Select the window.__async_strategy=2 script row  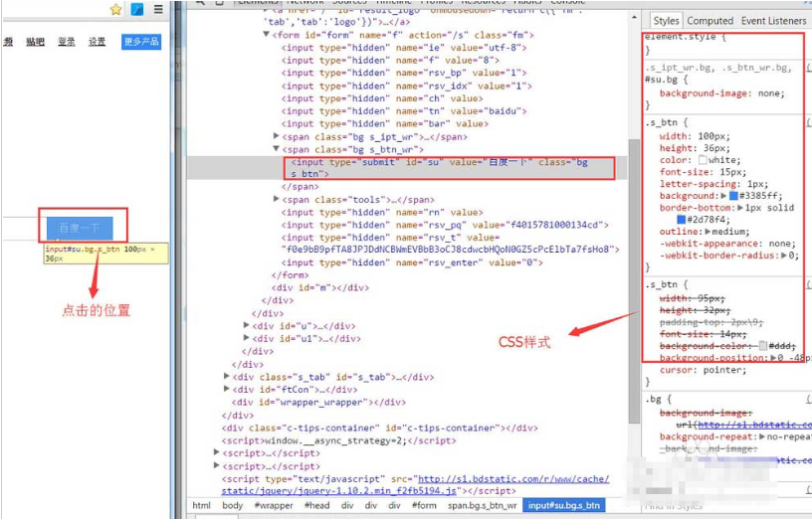[x=339, y=440]
